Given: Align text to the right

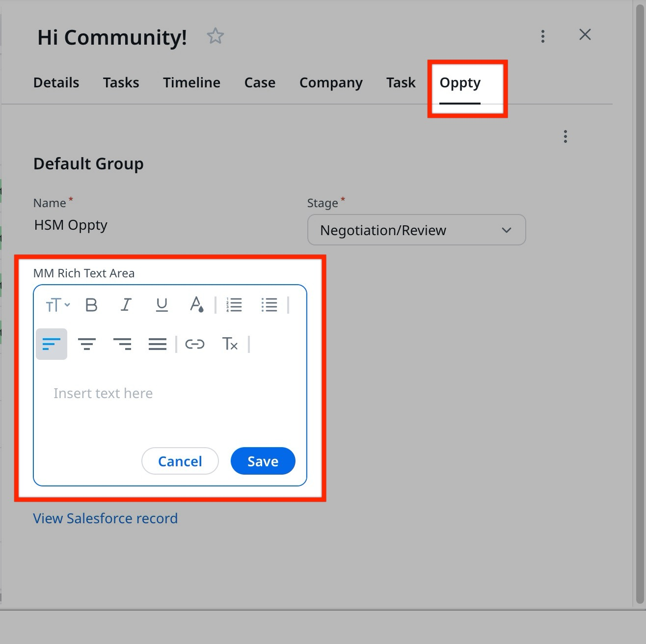Looking at the screenshot, I should pos(122,344).
